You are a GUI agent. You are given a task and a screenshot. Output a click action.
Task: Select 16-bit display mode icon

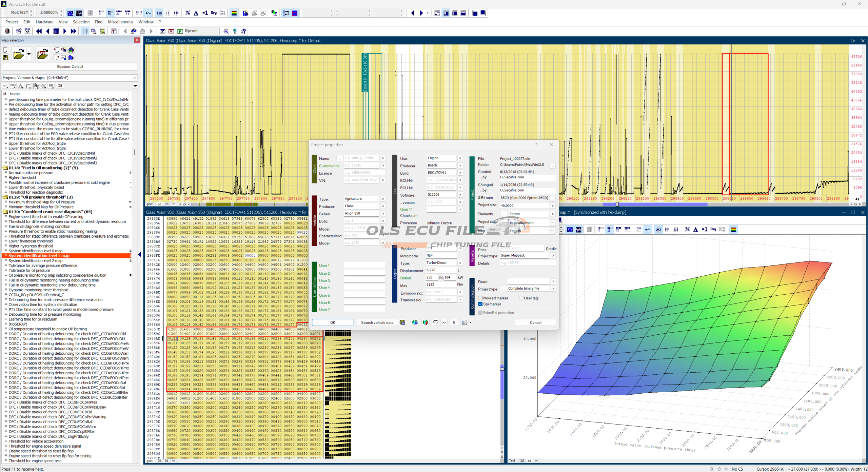[x=110, y=13]
